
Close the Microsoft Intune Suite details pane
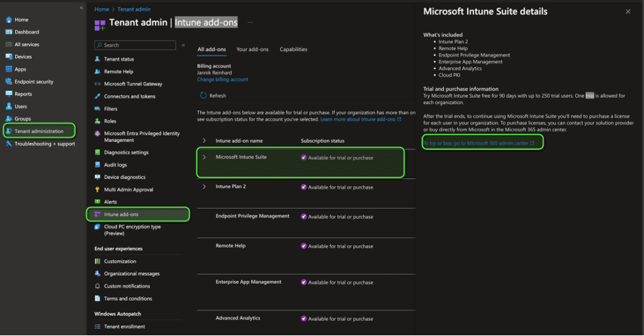click(627, 12)
